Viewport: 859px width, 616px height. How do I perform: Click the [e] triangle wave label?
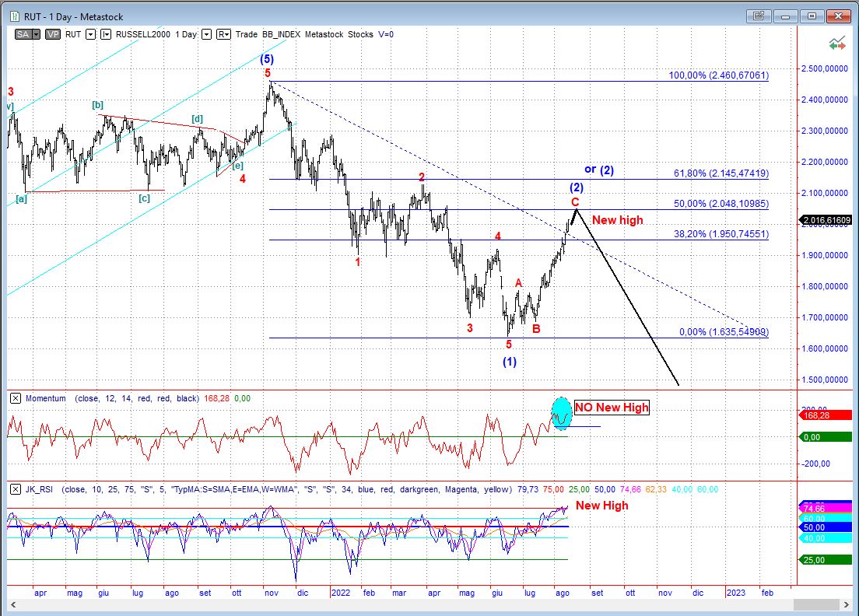point(238,166)
